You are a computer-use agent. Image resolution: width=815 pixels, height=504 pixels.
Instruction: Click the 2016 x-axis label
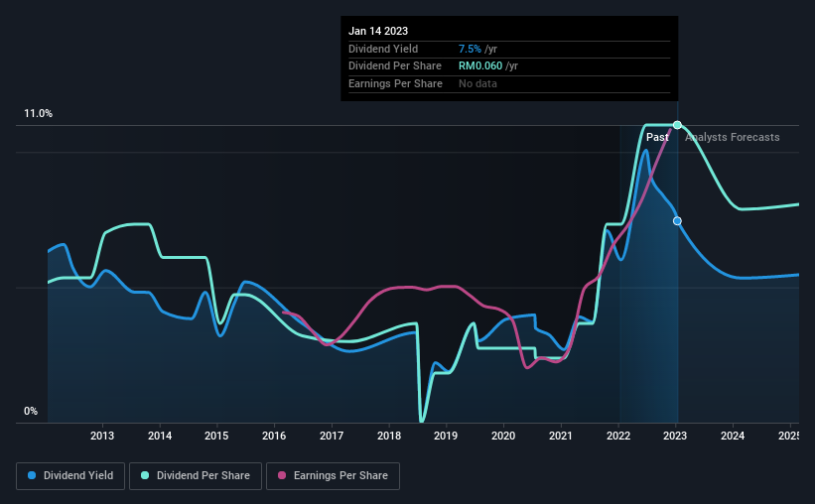pyautogui.click(x=274, y=436)
